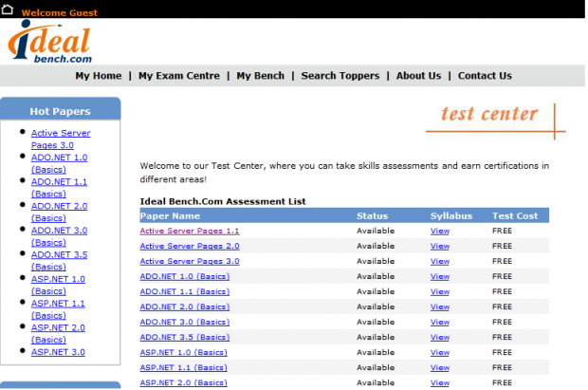Open ASP.NET 1.1 (Basics) in assessment list
Image resolution: width=588 pixels, height=390 pixels.
click(x=183, y=367)
